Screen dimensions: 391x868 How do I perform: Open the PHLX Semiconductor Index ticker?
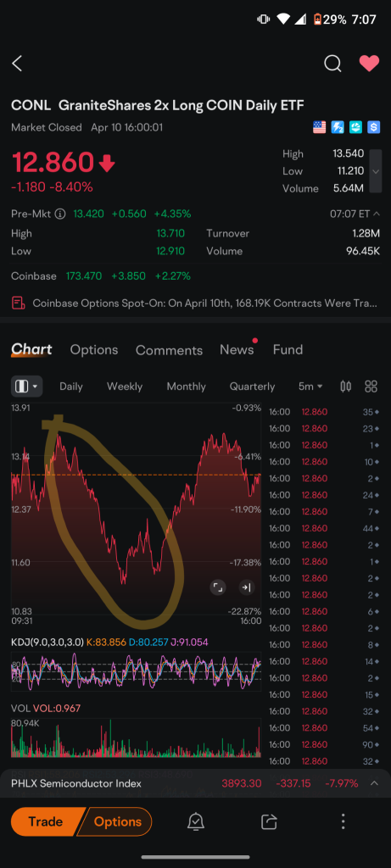click(76, 783)
